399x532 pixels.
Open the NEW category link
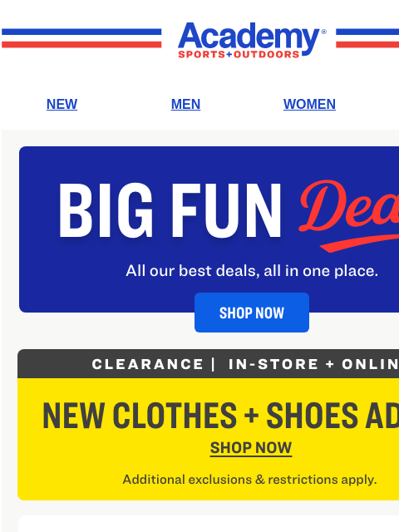click(x=62, y=104)
